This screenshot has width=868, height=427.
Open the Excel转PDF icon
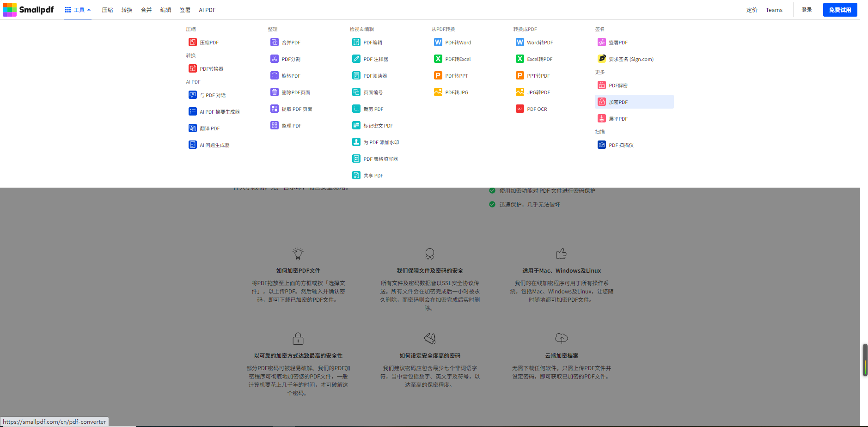point(520,59)
